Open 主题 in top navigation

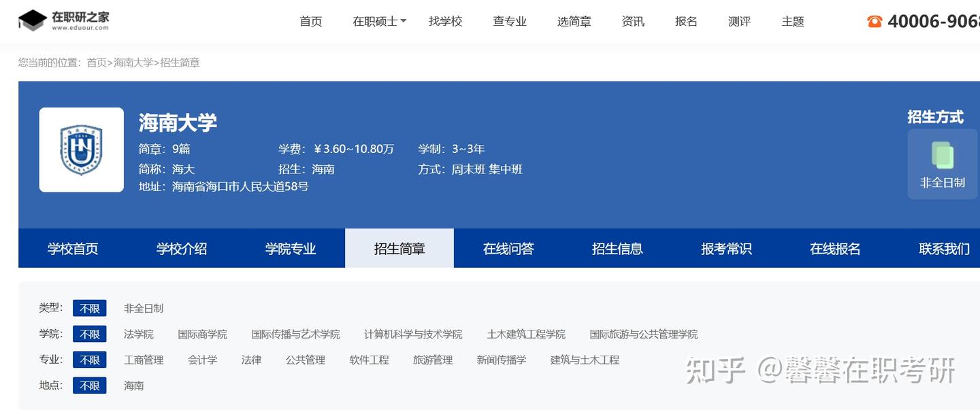pos(793,21)
